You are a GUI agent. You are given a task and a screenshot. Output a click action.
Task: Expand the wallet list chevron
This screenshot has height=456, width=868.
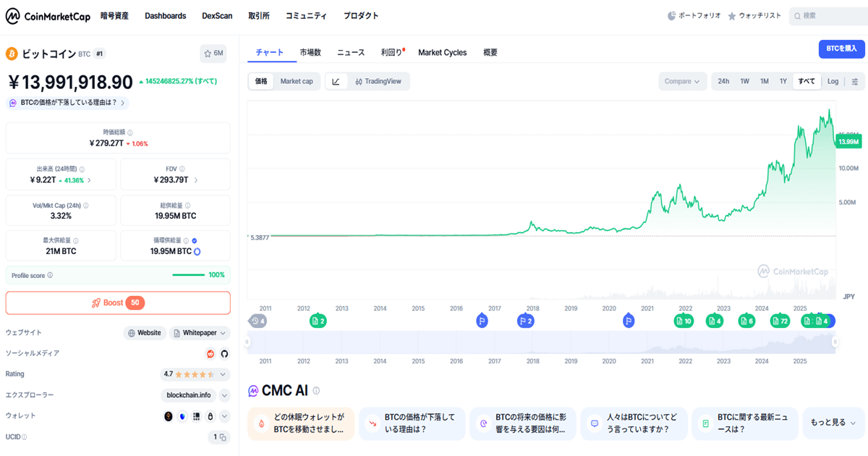pos(224,416)
